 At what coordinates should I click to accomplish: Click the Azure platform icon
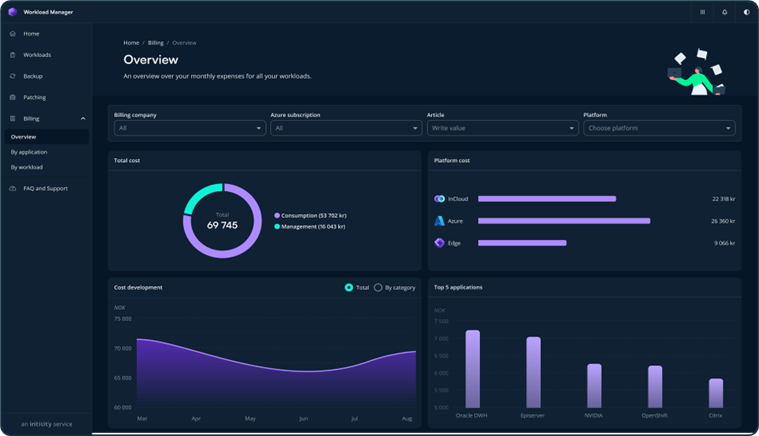(x=439, y=221)
